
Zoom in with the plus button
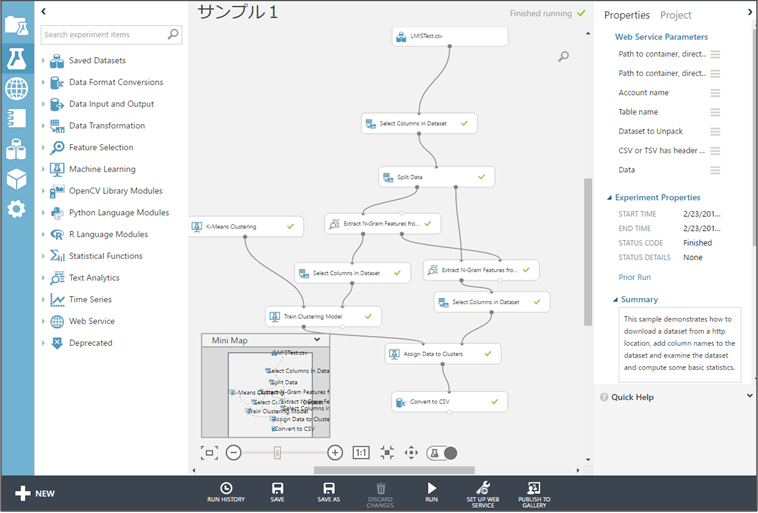[335, 453]
